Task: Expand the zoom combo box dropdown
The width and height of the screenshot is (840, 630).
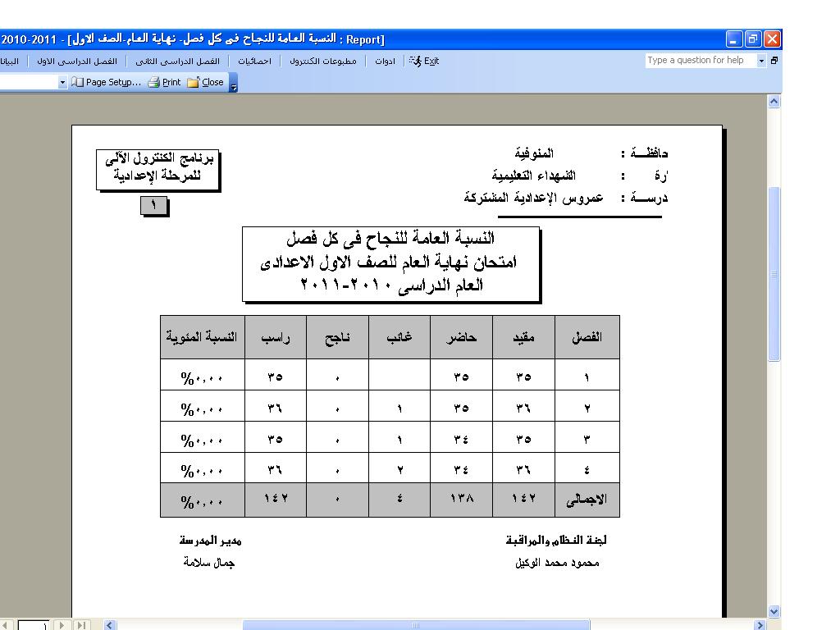Action: point(62,82)
